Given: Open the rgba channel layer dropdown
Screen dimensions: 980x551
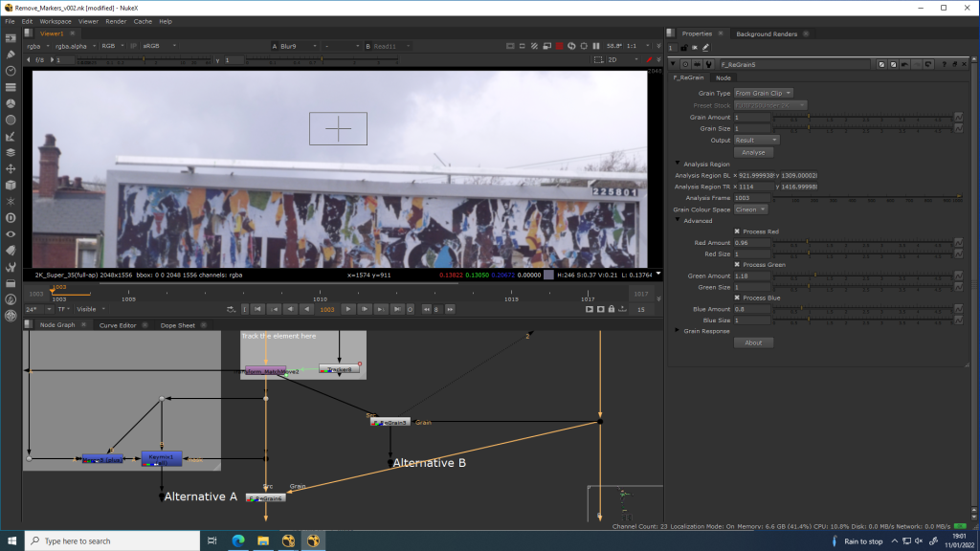Looking at the screenshot, I should point(37,46).
